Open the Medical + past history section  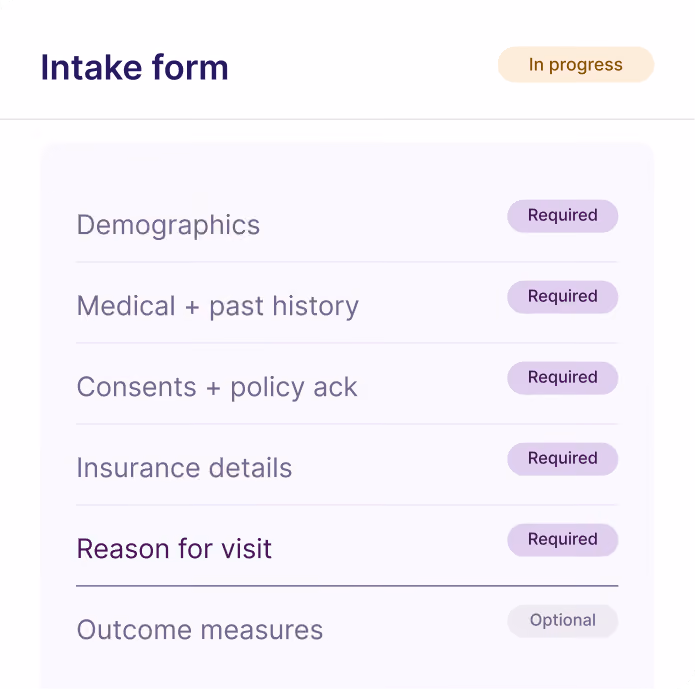(347, 303)
